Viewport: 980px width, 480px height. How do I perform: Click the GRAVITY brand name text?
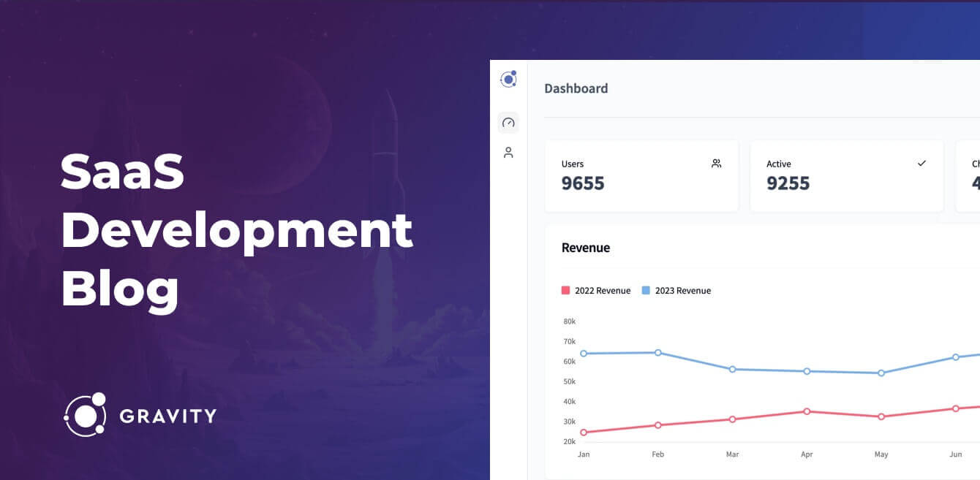tap(167, 416)
